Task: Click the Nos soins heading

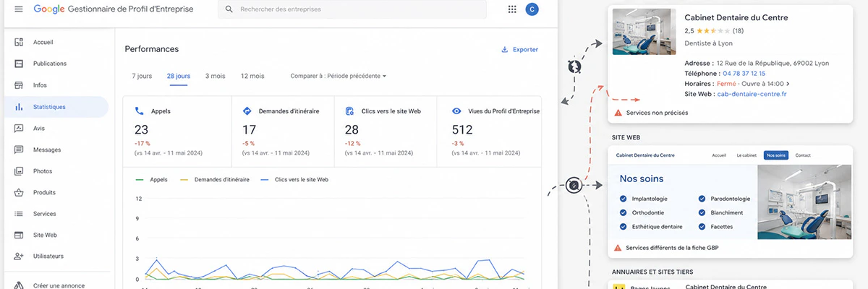Action: [642, 179]
